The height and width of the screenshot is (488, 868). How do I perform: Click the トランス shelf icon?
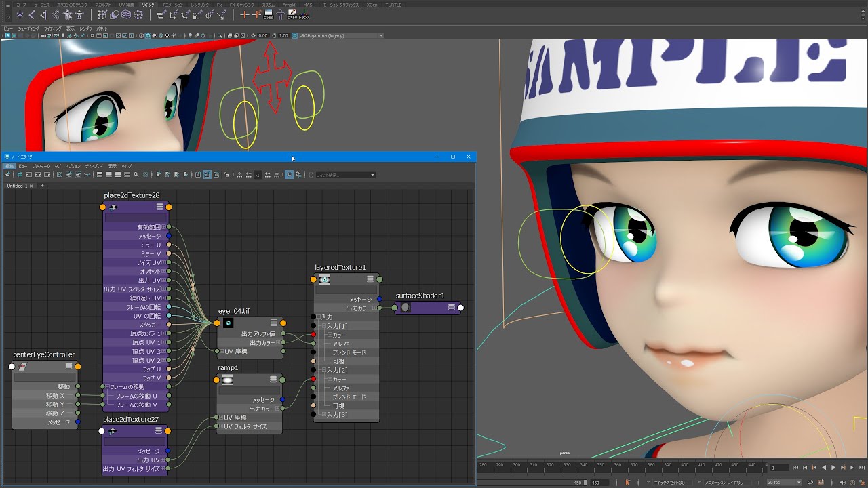(x=304, y=14)
